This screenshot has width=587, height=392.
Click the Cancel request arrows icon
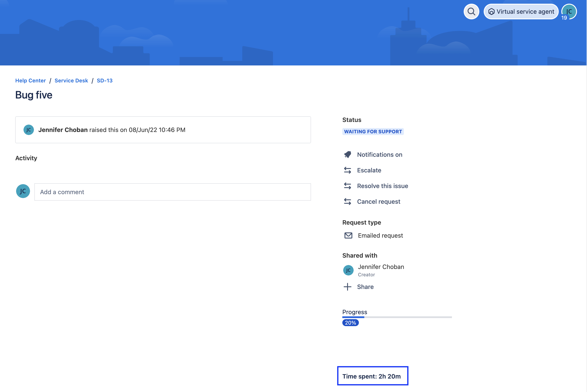(347, 202)
